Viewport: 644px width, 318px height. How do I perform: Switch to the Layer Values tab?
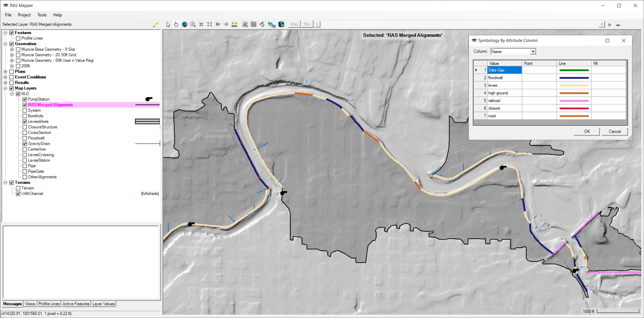click(x=103, y=304)
